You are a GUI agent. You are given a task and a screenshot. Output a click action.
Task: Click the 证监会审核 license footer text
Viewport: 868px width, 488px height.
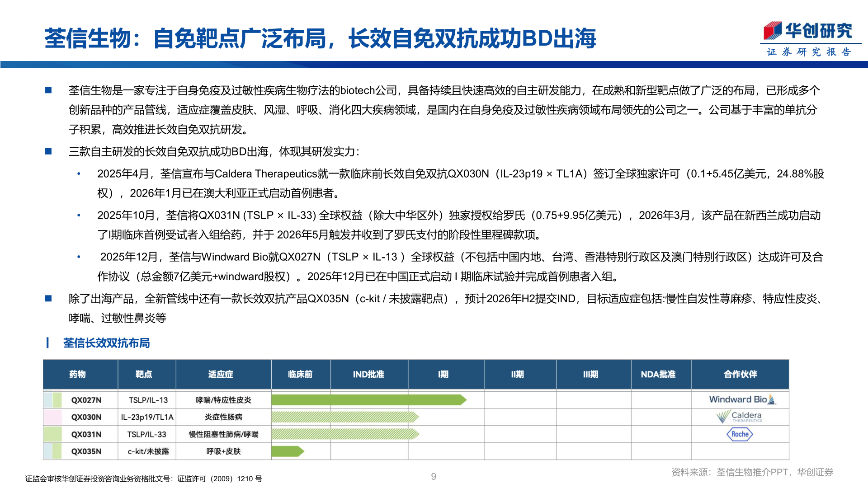tap(143, 479)
